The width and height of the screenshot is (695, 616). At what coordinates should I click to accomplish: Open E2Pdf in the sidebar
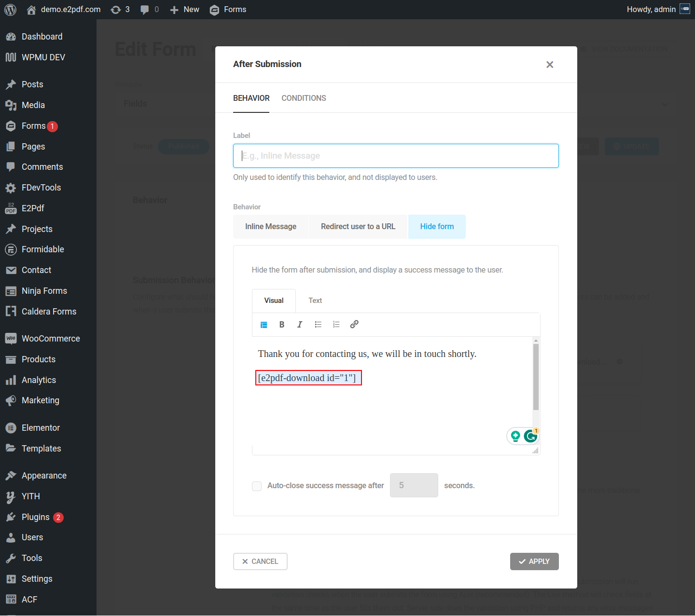33,208
